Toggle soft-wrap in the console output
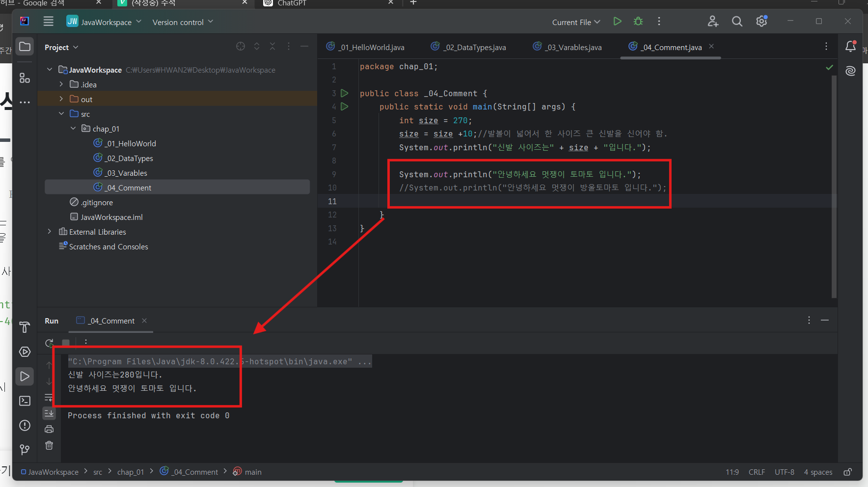 point(49,398)
